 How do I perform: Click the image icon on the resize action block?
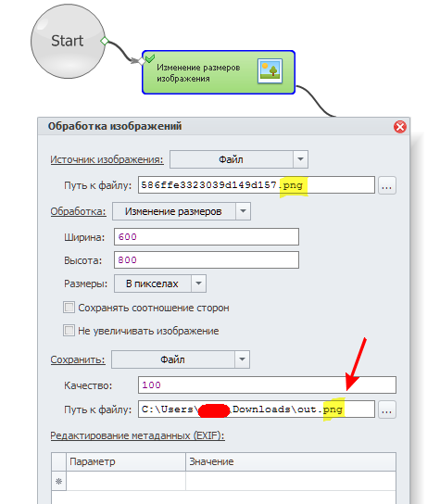pos(270,71)
